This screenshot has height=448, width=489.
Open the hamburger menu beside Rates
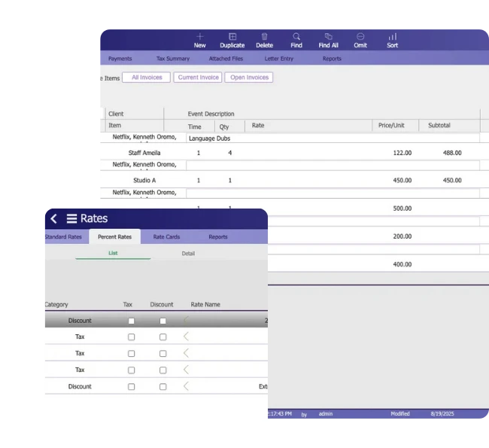click(71, 218)
